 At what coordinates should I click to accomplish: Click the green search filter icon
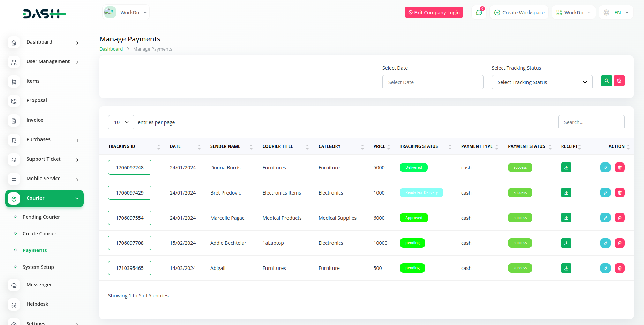[x=606, y=81]
